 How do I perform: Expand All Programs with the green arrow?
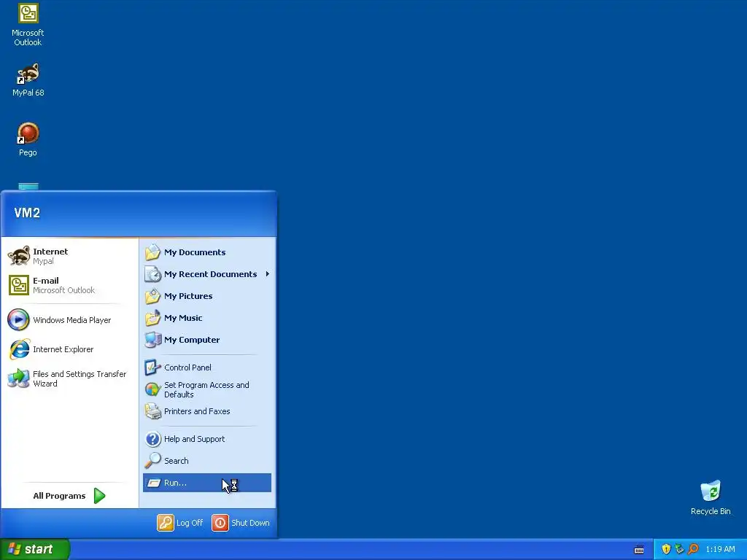click(x=99, y=496)
